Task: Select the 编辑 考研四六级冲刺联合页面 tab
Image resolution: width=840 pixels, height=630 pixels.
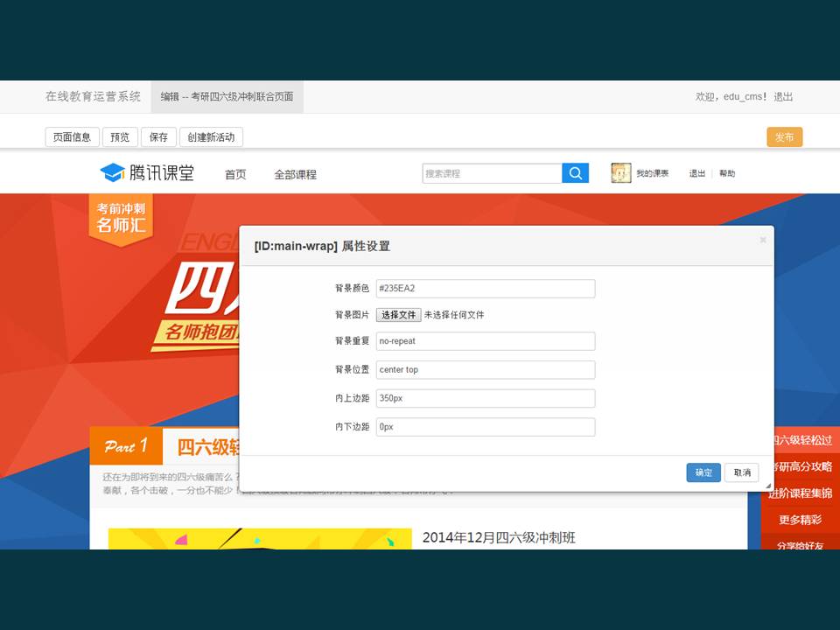Action: click(x=227, y=97)
